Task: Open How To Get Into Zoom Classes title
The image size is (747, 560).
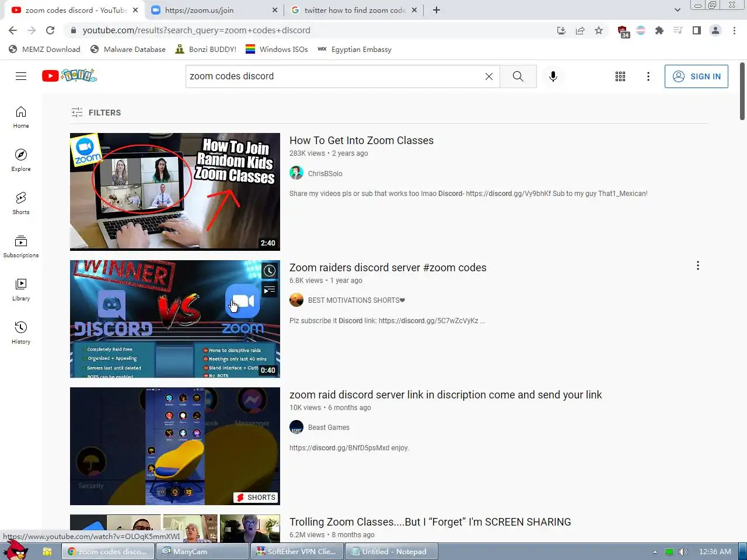Action: tap(361, 141)
